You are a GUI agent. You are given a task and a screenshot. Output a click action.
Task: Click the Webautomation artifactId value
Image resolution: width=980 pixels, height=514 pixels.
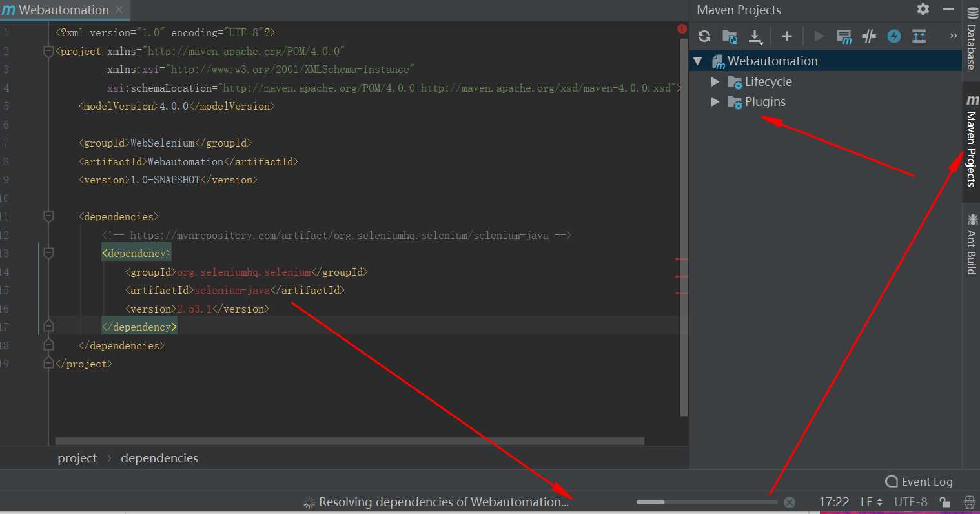[185, 161]
